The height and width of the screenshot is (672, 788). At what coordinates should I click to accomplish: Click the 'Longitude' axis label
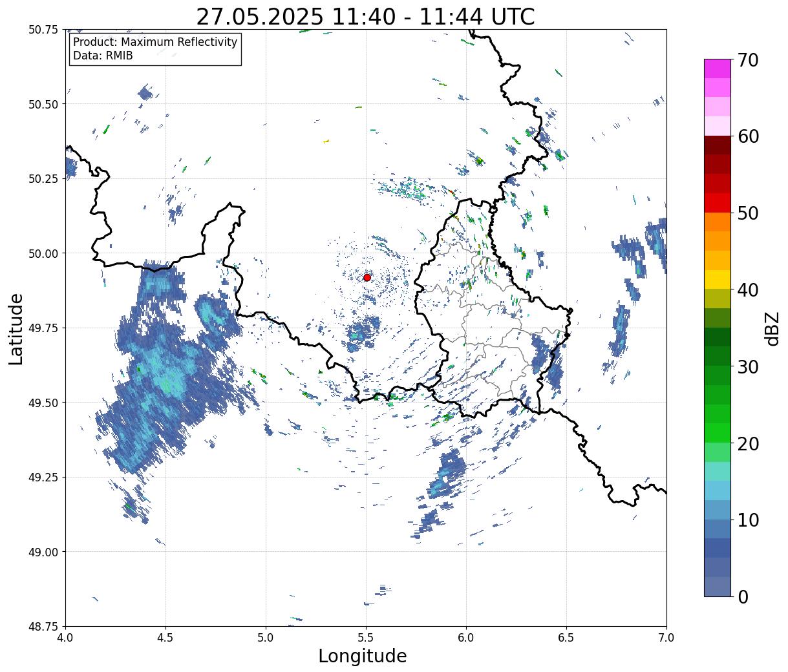(363, 656)
